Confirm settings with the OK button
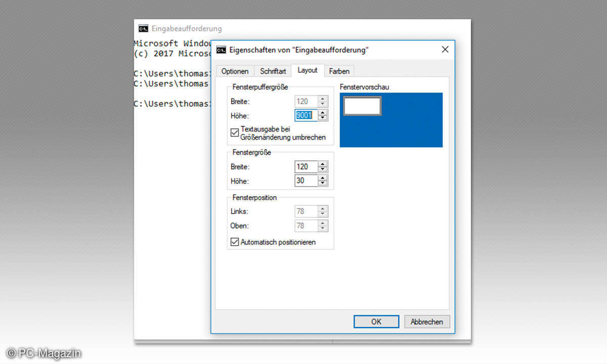Screen dimensions: 607x364 376,322
